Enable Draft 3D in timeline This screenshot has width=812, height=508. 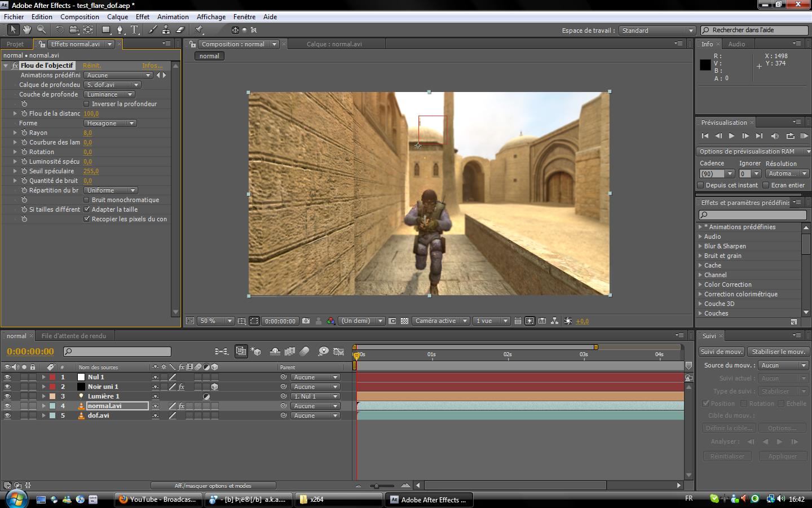coord(255,351)
